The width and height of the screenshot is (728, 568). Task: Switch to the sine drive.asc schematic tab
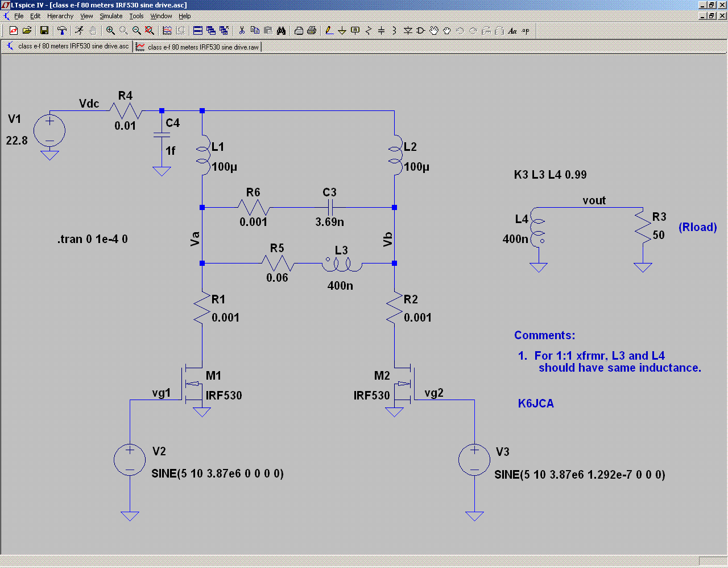[x=68, y=47]
